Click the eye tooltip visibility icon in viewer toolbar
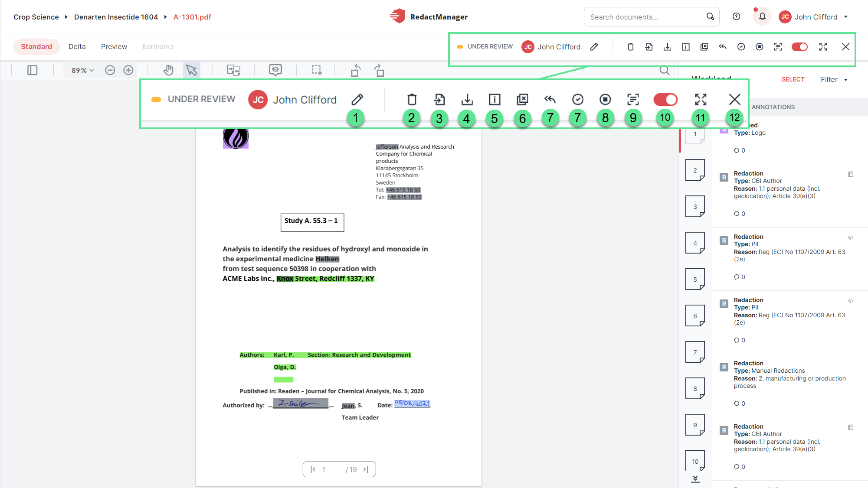The width and height of the screenshot is (868, 488). 275,70
